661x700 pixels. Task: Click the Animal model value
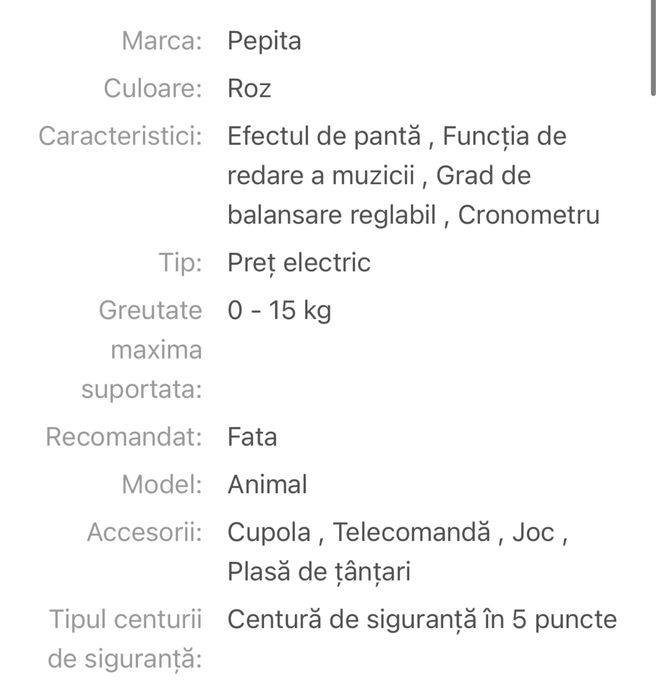(267, 485)
